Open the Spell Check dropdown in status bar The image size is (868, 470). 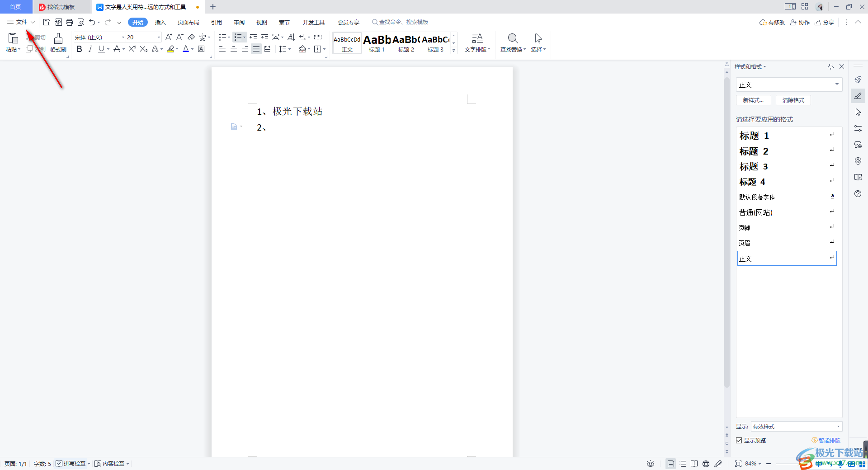89,464
